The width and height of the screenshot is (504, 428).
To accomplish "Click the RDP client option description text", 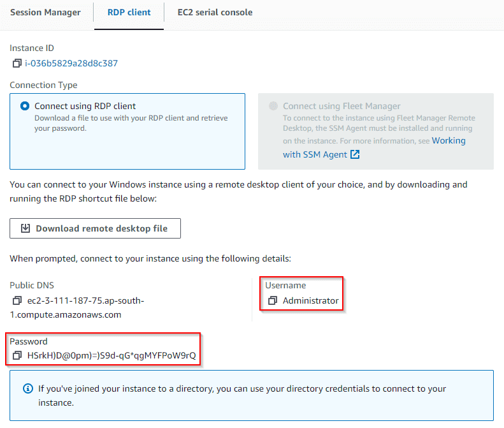I will click(x=131, y=122).
